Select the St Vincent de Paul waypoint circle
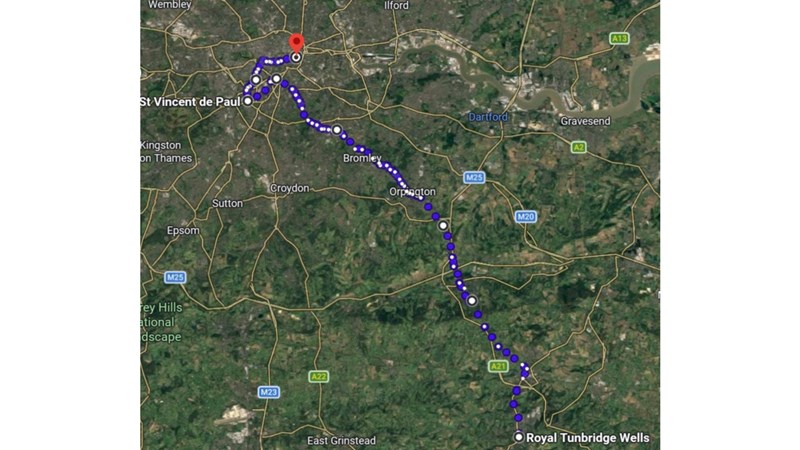The width and height of the screenshot is (800, 450). (x=247, y=101)
